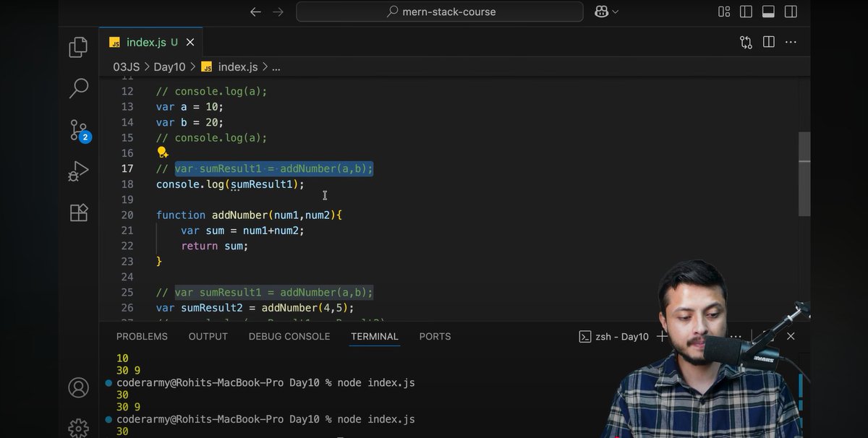The width and height of the screenshot is (868, 438).
Task: Switch to the TERMINAL panel tab
Action: [x=375, y=337]
